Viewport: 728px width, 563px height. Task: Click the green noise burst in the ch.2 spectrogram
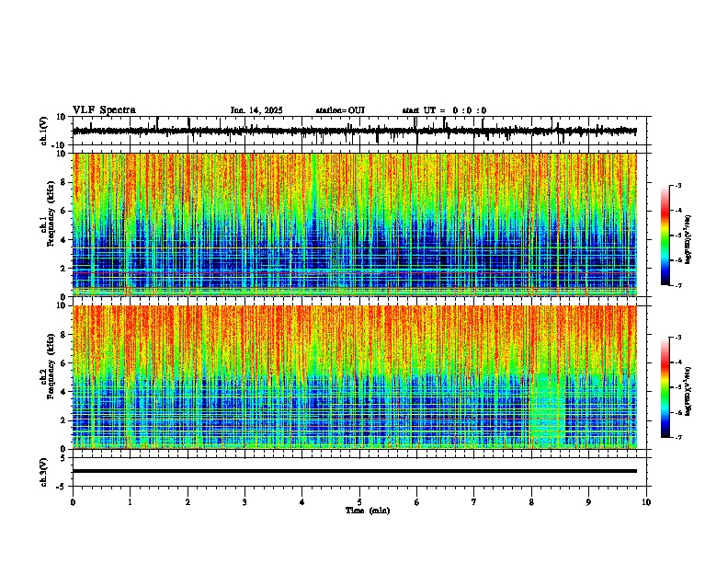[x=548, y=409]
